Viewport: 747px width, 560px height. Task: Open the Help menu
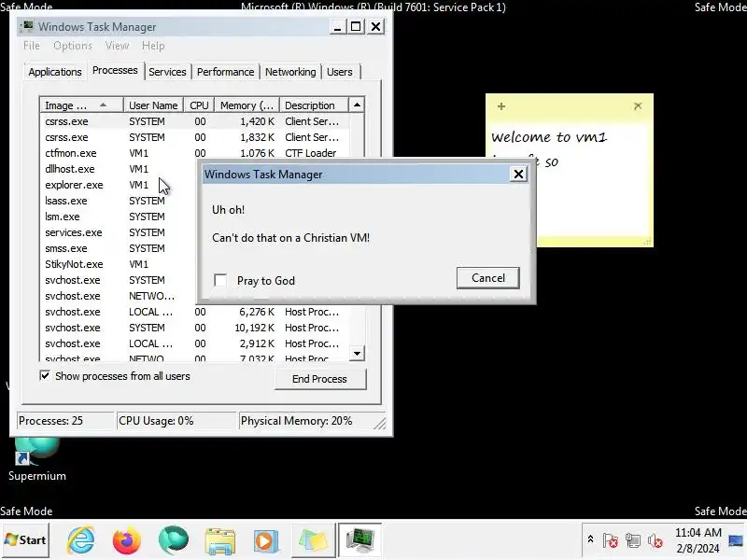[x=153, y=46]
